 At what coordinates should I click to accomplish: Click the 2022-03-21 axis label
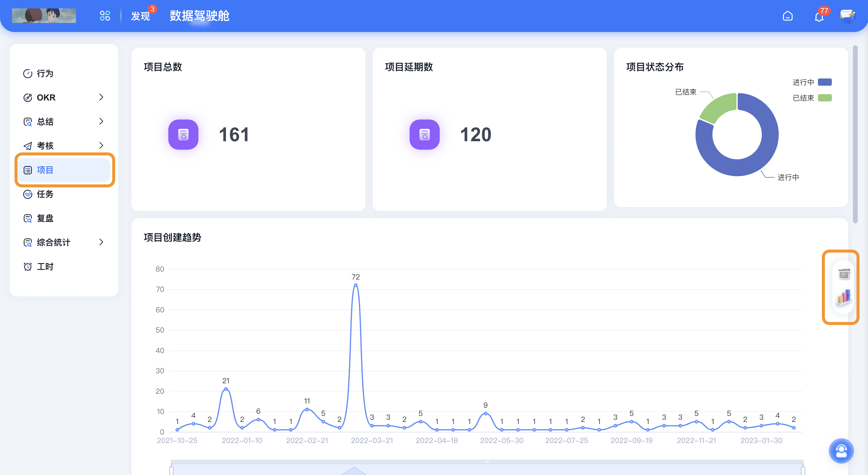[372, 440]
